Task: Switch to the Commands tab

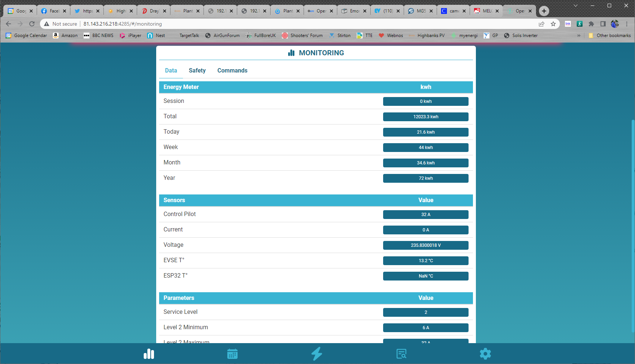Action: 232,70
